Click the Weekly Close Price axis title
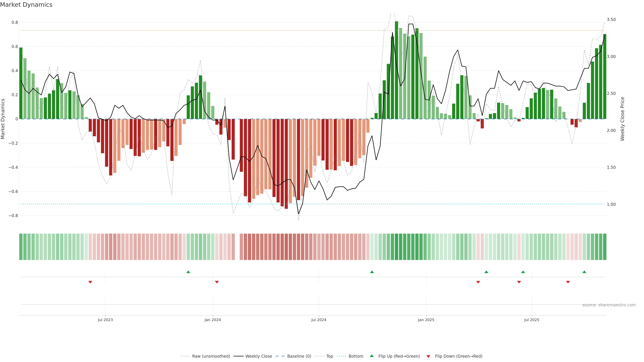 [622, 119]
